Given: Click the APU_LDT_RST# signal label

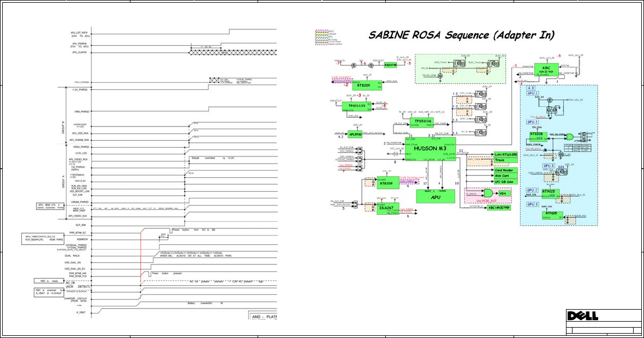Looking at the screenshot, I should (79, 34).
